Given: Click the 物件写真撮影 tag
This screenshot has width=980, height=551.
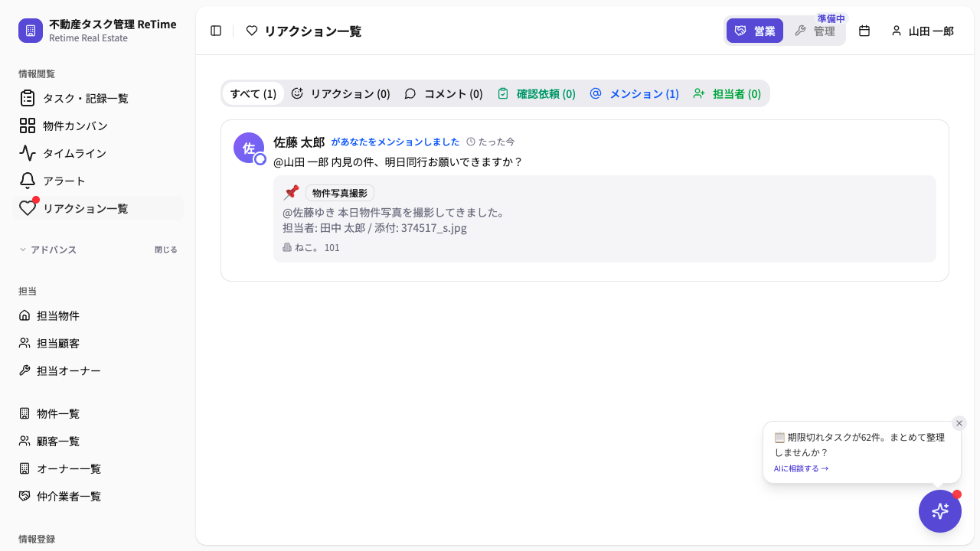Looking at the screenshot, I should click(340, 193).
